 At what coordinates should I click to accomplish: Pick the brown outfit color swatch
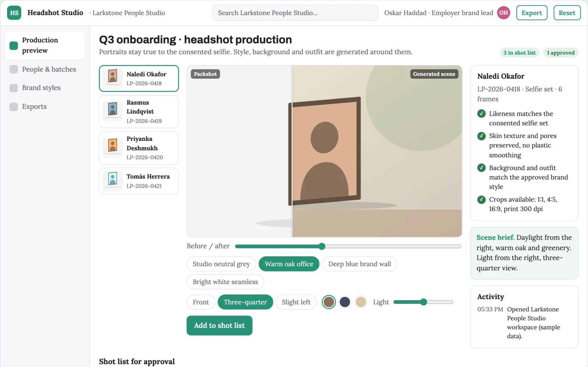click(x=329, y=302)
